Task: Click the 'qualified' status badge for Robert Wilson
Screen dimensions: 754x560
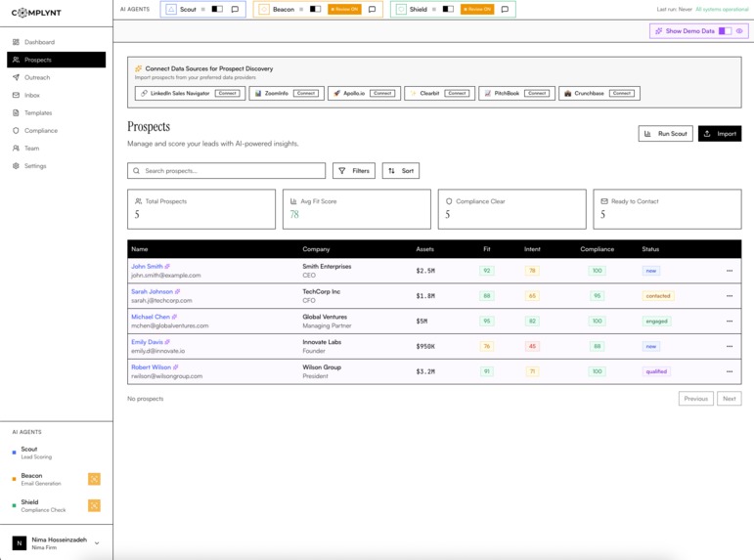Action: [x=656, y=371]
